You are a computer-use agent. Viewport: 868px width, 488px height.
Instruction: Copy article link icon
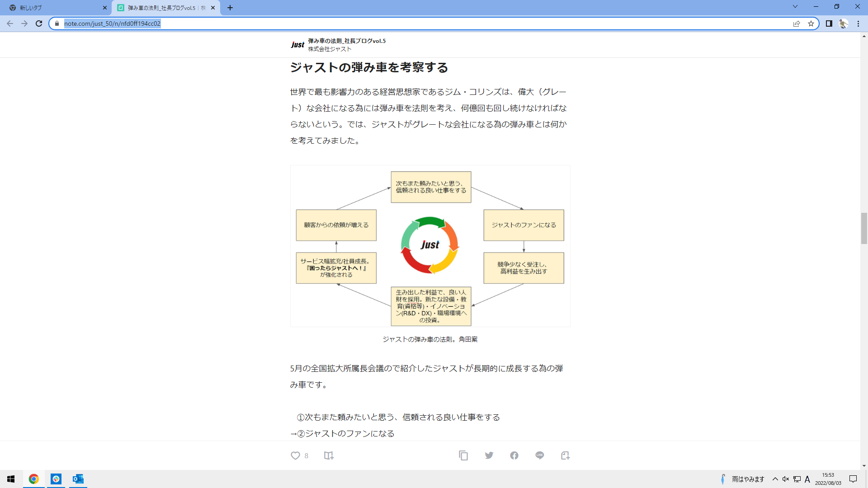coord(463,455)
